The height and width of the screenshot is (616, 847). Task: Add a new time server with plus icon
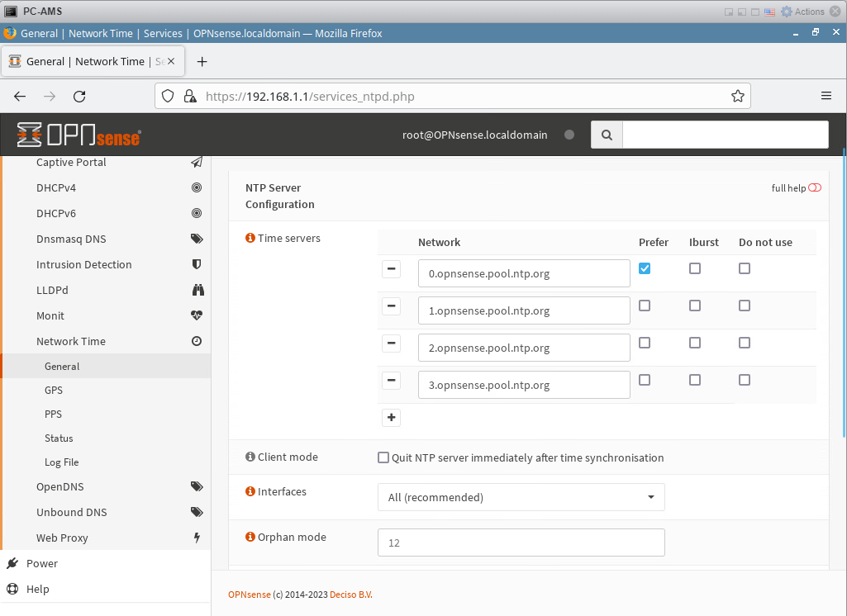[392, 418]
